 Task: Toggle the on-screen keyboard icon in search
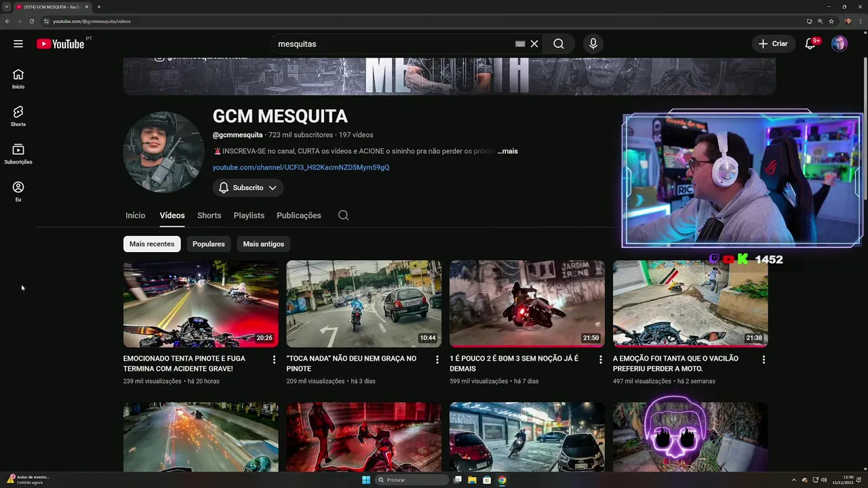[520, 43]
